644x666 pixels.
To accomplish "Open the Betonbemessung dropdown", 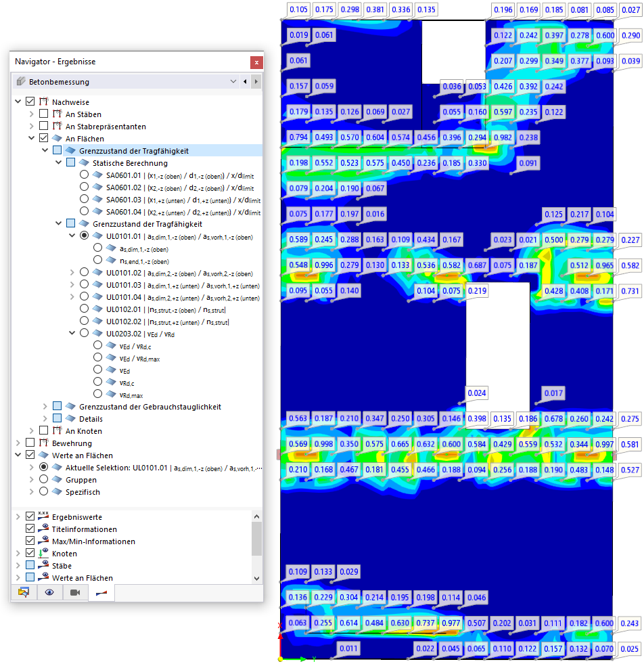I will click(233, 81).
